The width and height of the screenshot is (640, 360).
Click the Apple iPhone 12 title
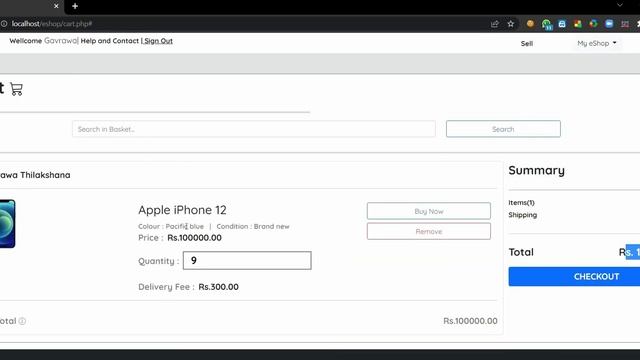click(182, 210)
